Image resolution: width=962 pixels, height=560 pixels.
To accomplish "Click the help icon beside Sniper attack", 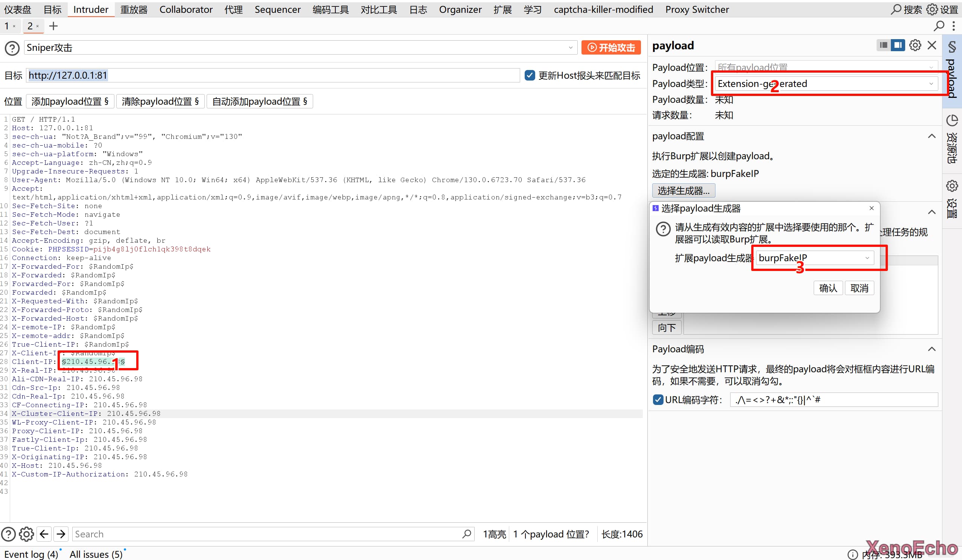I will coord(12,48).
